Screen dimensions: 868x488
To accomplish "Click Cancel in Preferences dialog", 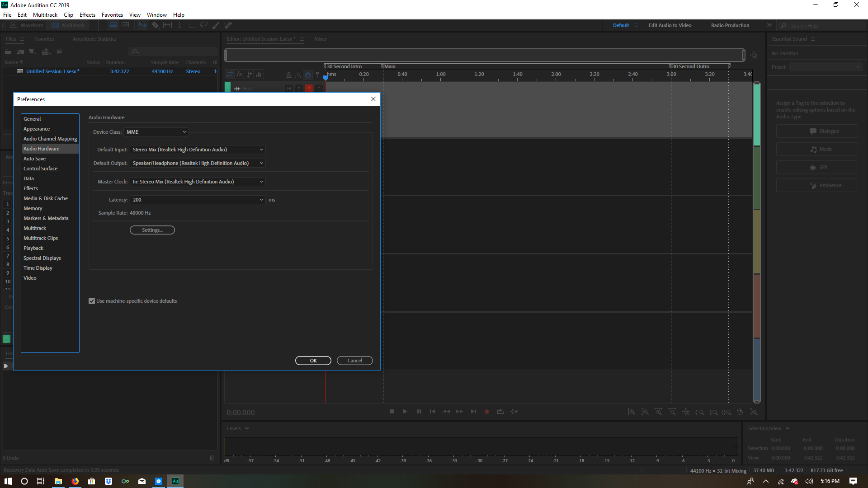I will [355, 361].
